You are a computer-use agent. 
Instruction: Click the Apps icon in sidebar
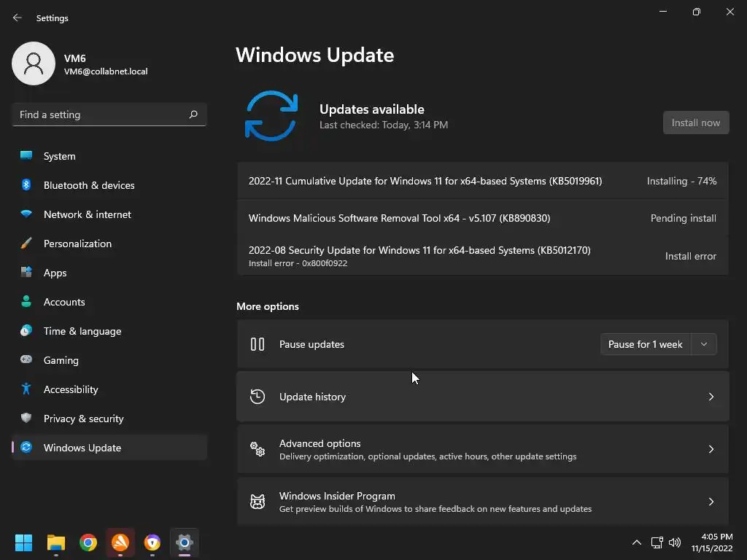click(26, 273)
